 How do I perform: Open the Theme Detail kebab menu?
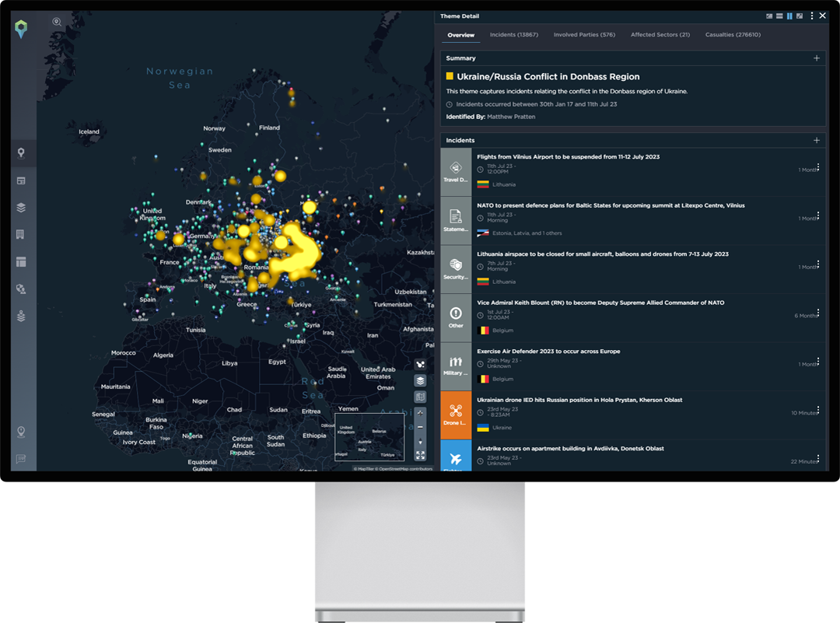tap(812, 16)
